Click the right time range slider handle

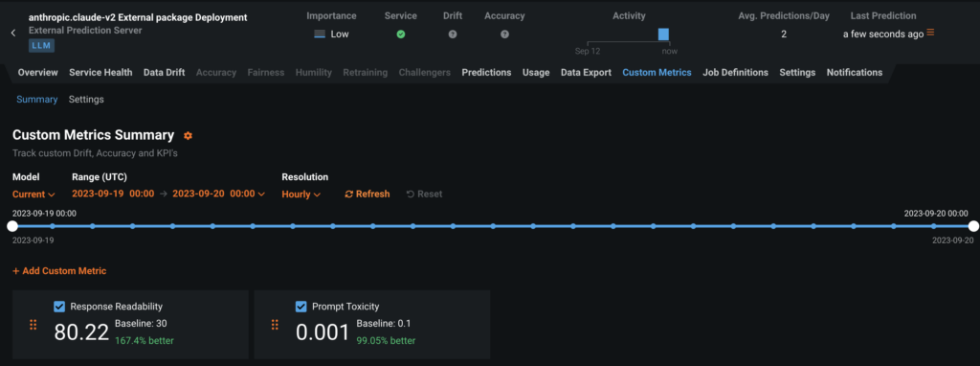[972, 226]
